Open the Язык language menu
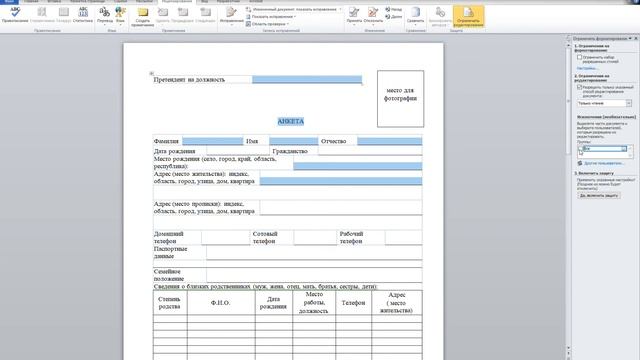This screenshot has height=360, width=640. (x=120, y=16)
